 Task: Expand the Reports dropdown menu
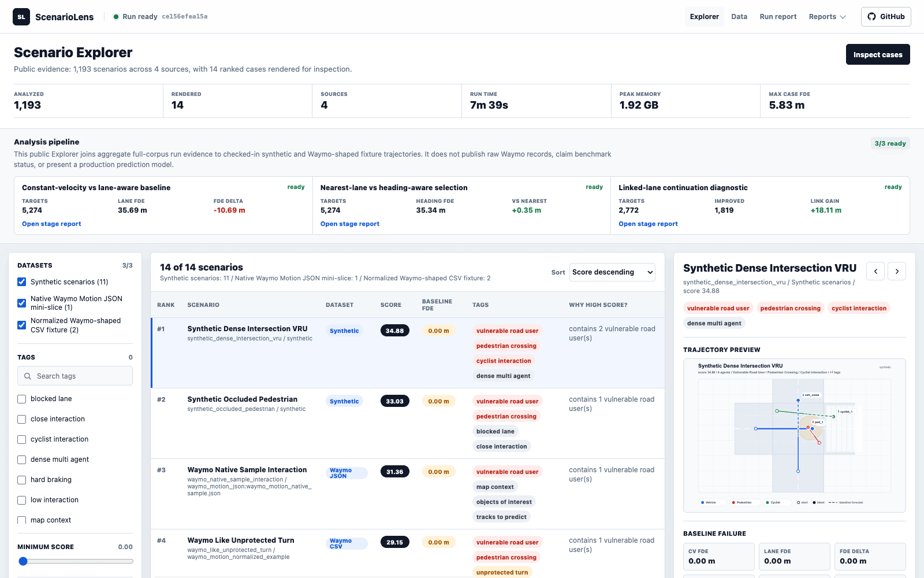click(827, 17)
